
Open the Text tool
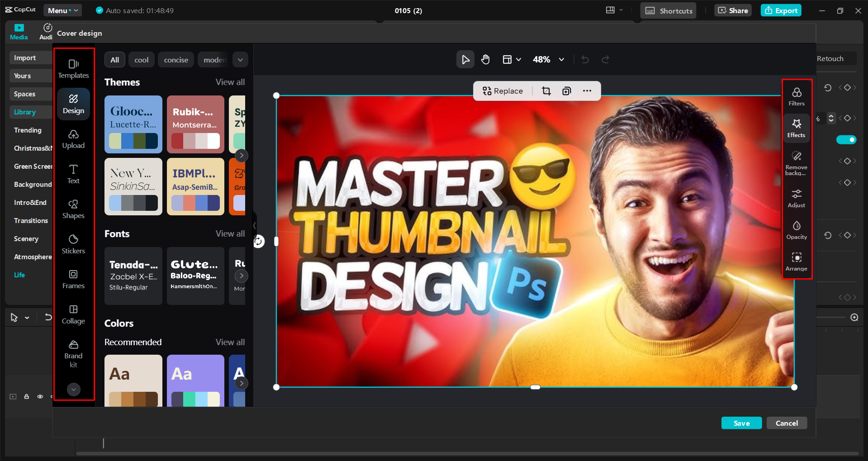(73, 174)
